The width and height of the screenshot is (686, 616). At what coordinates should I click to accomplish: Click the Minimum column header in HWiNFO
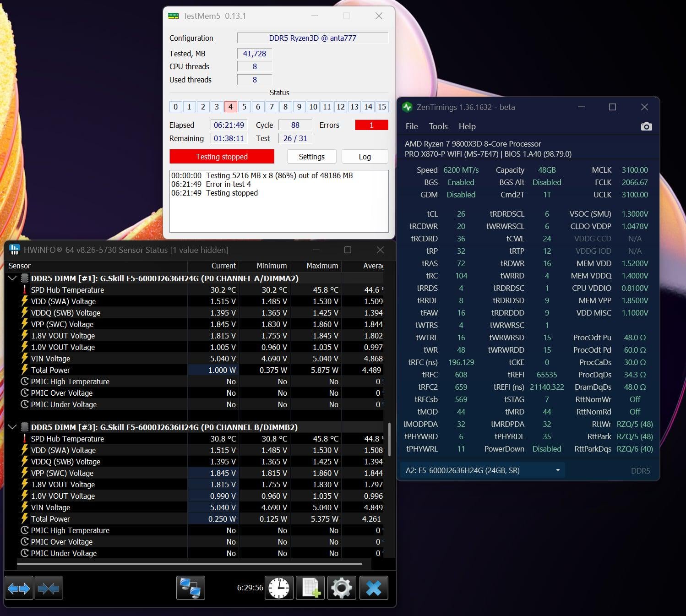[264, 266]
